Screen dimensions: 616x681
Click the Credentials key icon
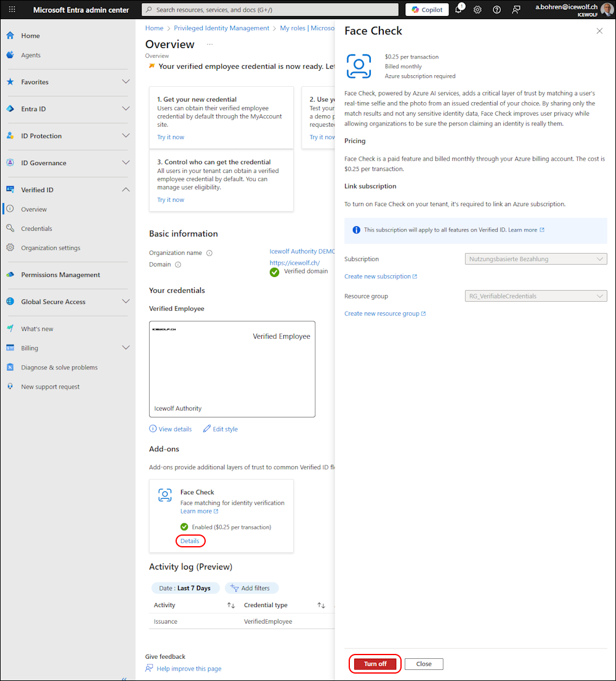coord(10,228)
